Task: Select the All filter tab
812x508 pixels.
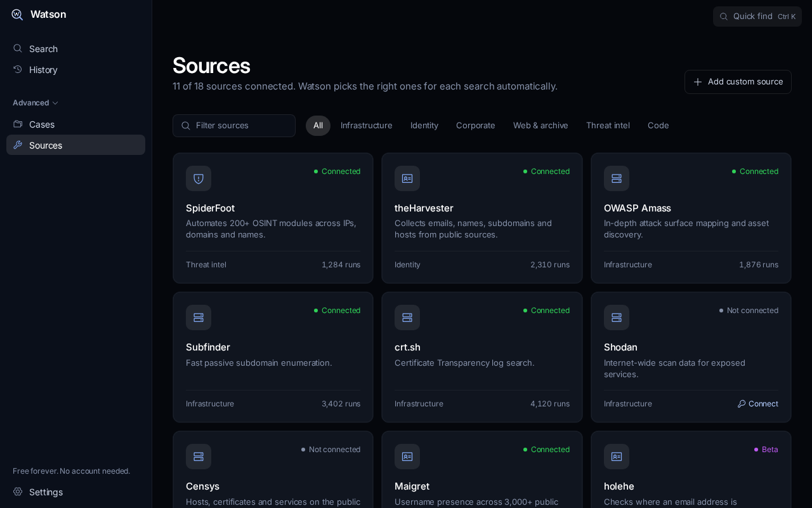Action: pyautogui.click(x=318, y=126)
